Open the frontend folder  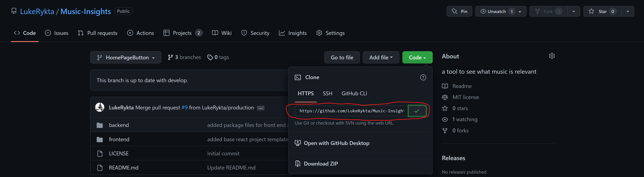pyautogui.click(x=119, y=139)
